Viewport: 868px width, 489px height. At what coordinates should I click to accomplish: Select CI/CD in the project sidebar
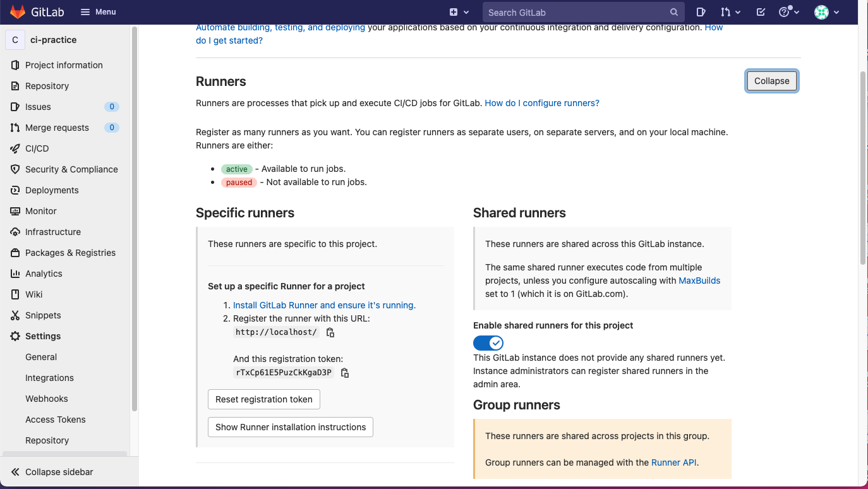37,148
